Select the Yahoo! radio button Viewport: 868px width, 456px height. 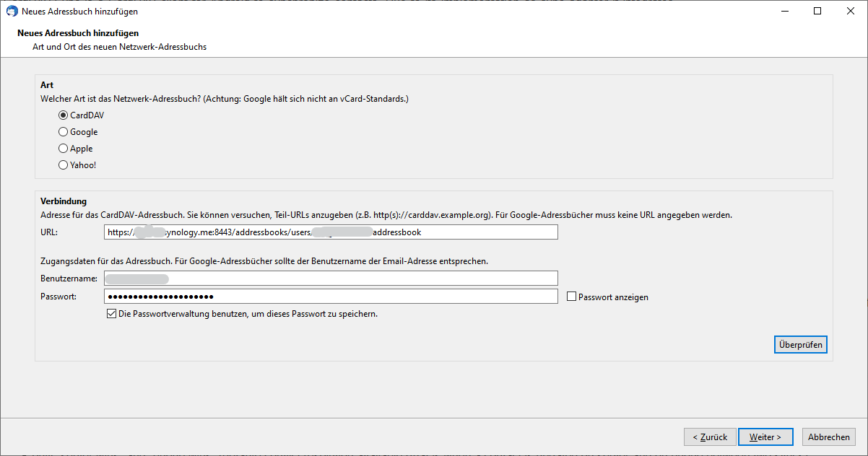pos(63,165)
